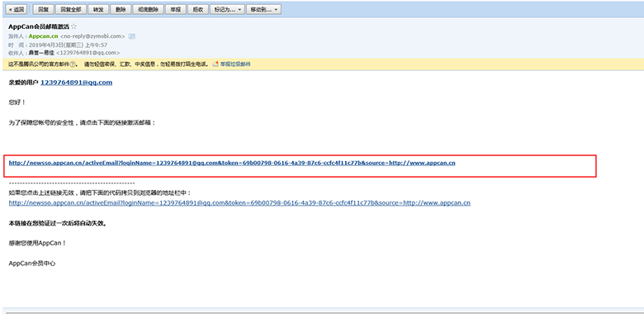Screen dimensions: 644x314
Task: Open the second plain activation URL link
Action: click(x=239, y=202)
